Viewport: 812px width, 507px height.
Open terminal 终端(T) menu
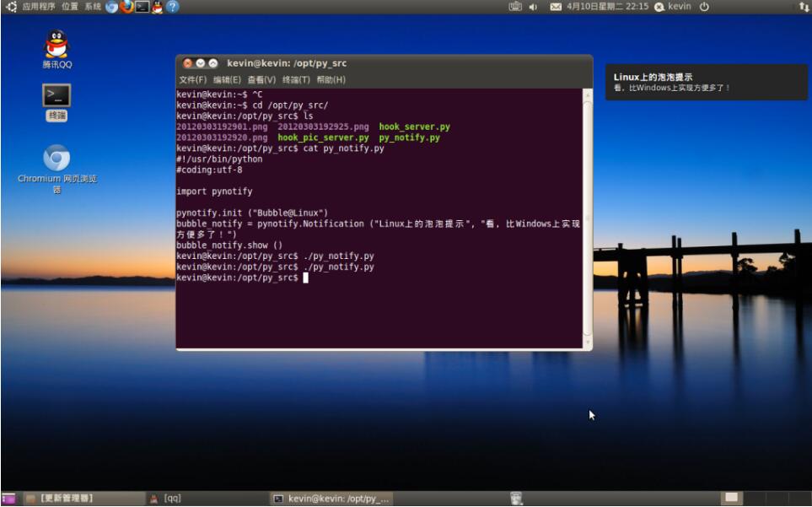(296, 80)
